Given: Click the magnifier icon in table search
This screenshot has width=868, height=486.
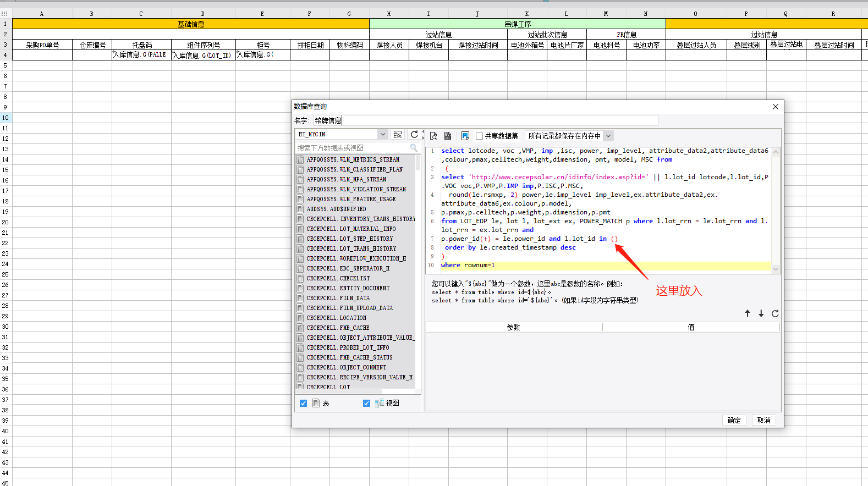Looking at the screenshot, I should 414,148.
